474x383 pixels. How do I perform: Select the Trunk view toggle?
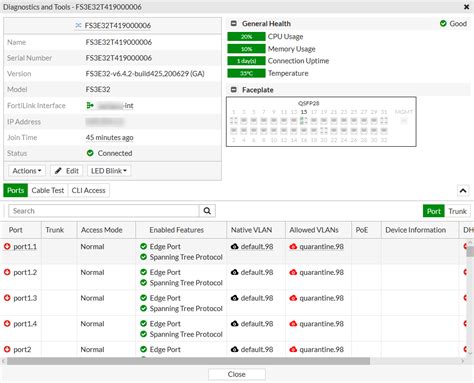(457, 211)
